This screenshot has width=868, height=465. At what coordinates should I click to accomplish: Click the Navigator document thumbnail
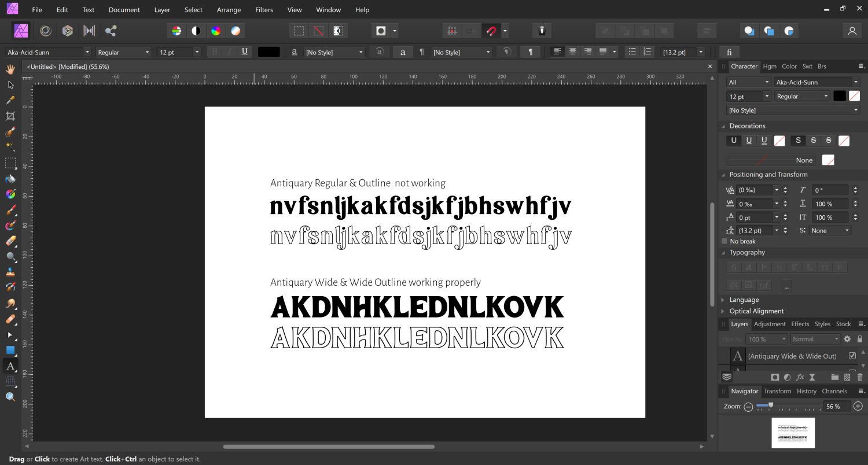793,433
